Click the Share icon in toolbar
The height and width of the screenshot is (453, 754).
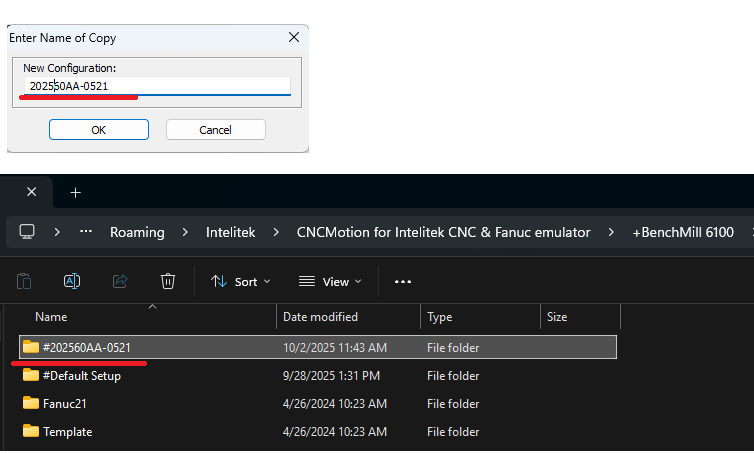click(x=120, y=281)
